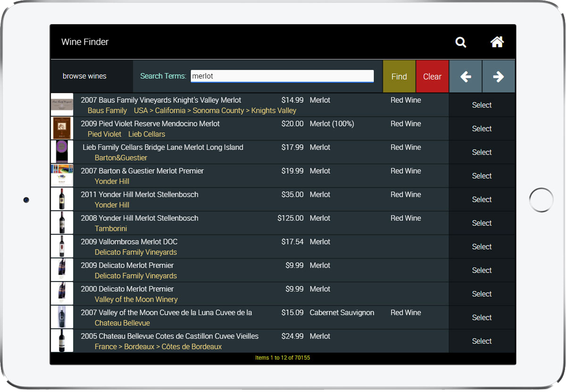Open thumbnail of 2000 Delicato Merlot Premier

[x=62, y=293]
